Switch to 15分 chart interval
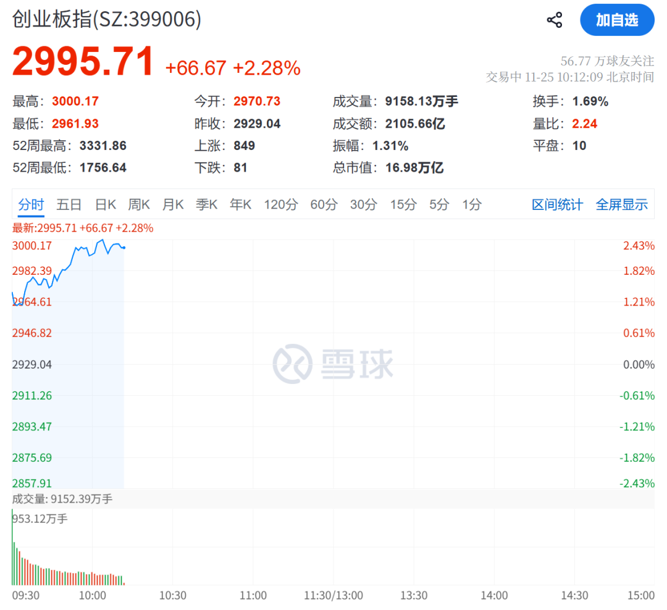Screen dimensions: 667x610 pos(403,205)
